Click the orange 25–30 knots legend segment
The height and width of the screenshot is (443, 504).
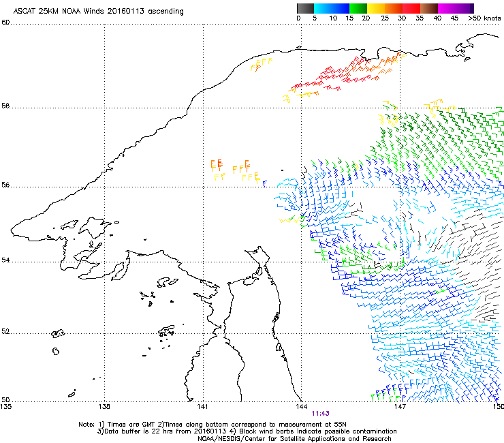[394, 8]
